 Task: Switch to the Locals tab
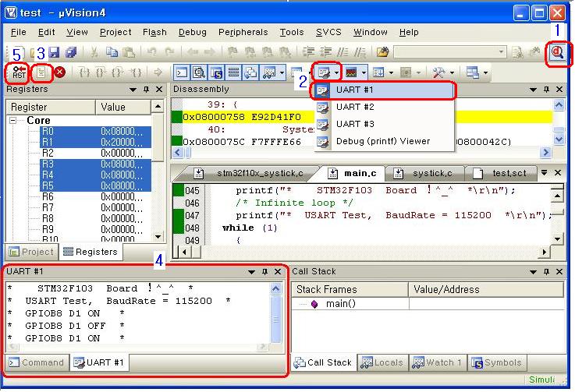point(382,362)
